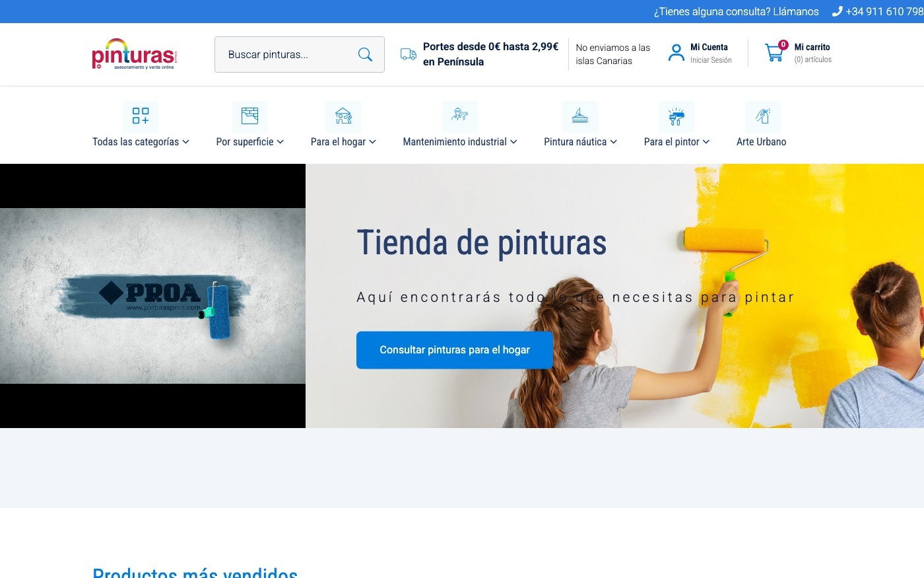
Task: Click the delivery truck icon
Action: pyautogui.click(x=409, y=54)
